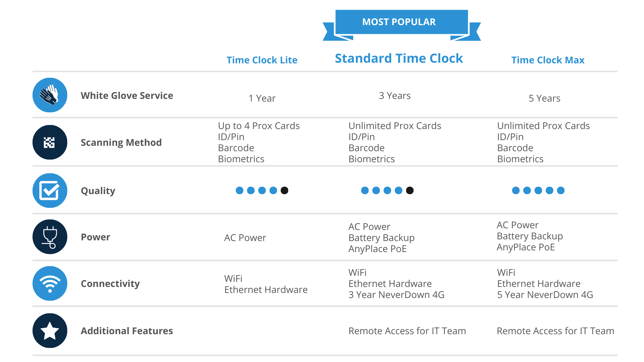Click the MOST POPULAR ribbon banner

(401, 25)
